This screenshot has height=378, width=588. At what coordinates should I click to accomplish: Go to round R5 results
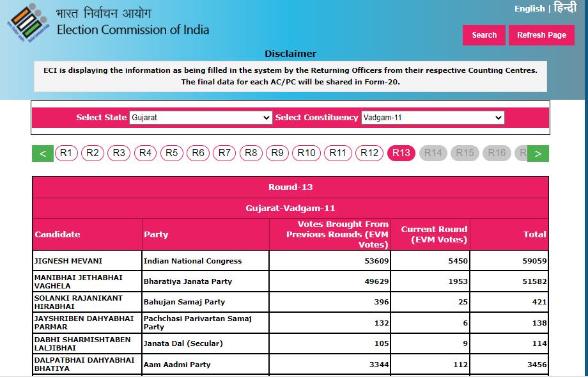point(171,153)
